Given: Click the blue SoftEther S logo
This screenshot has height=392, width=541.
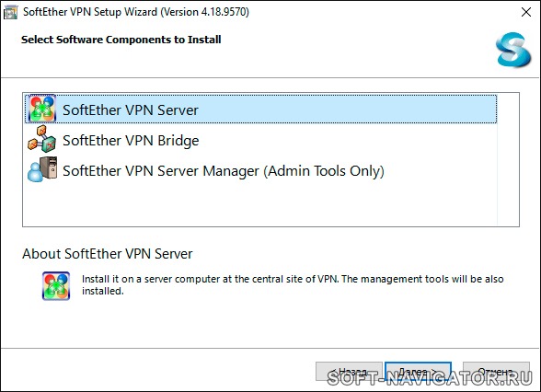Looking at the screenshot, I should [x=513, y=50].
